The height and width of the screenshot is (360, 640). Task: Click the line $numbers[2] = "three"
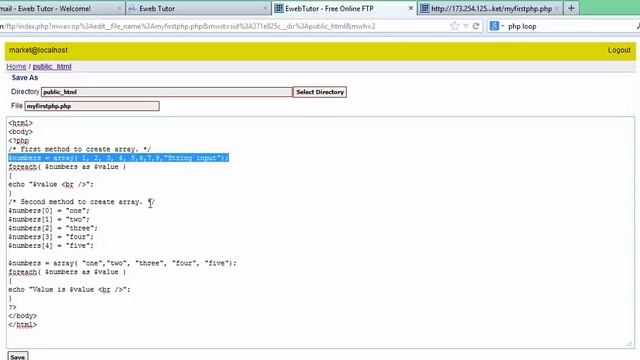point(53,228)
